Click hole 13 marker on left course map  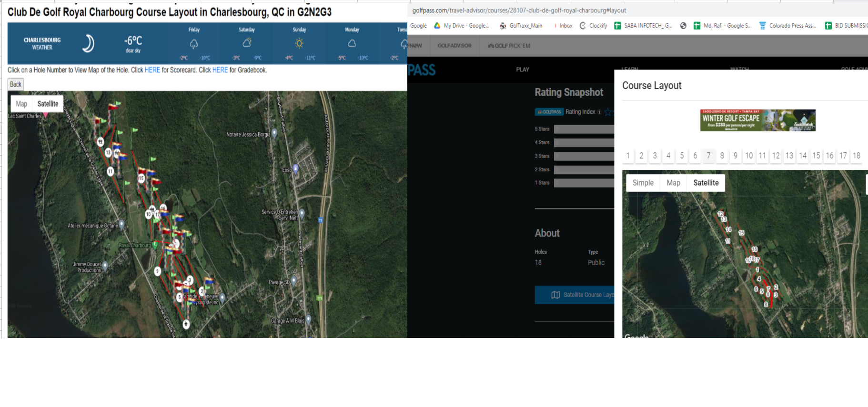pyautogui.click(x=108, y=152)
